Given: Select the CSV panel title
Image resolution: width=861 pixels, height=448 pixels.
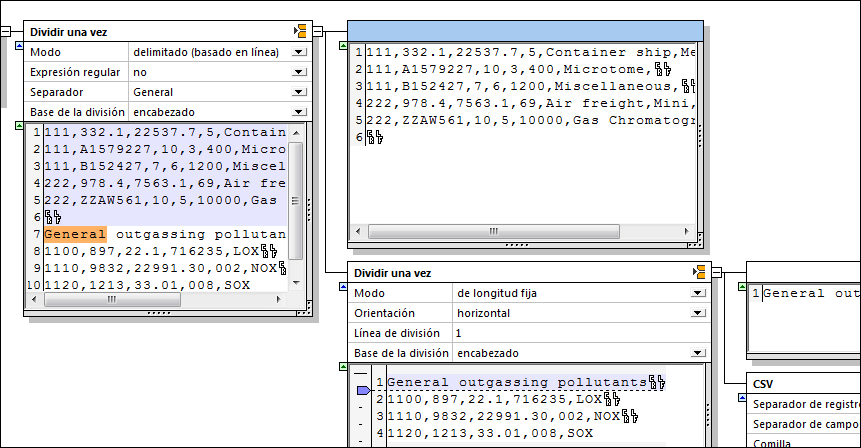Looking at the screenshot, I should (765, 384).
